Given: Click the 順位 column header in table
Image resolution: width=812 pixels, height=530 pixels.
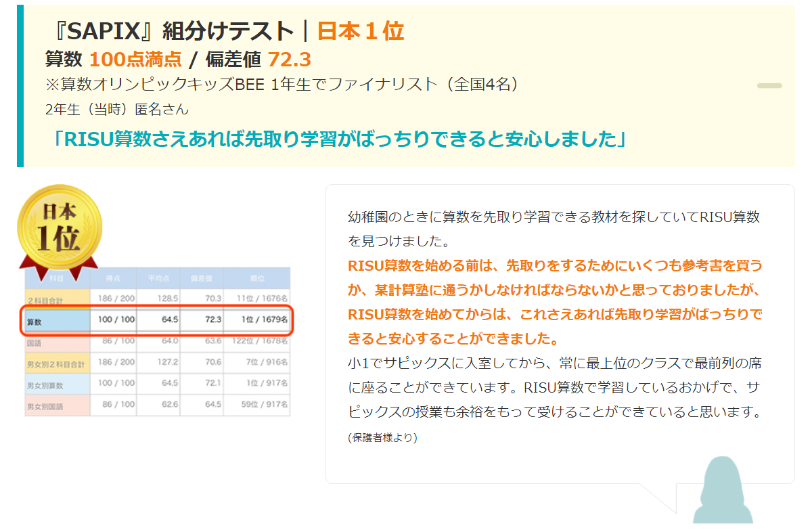Looking at the screenshot, I should pos(257,278).
